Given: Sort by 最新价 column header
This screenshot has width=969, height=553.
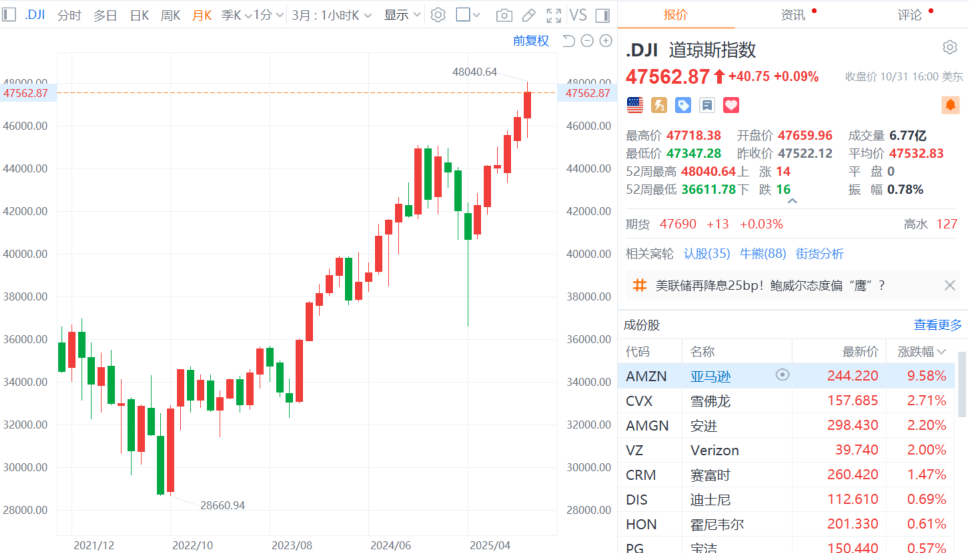Looking at the screenshot, I should 860,352.
